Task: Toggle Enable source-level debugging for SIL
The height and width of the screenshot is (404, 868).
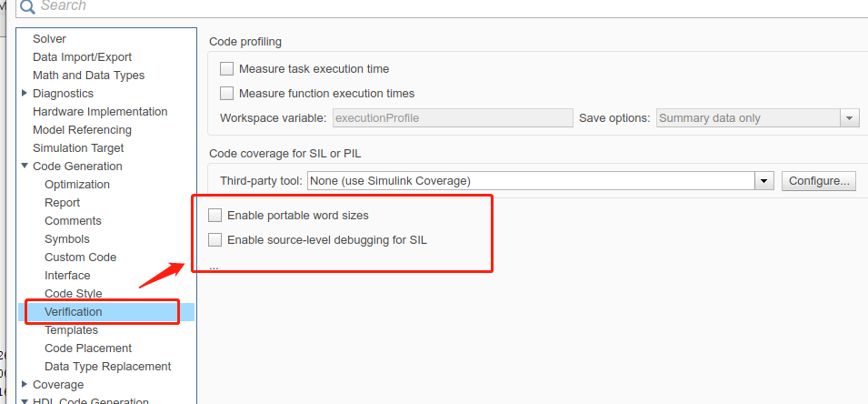Action: (215, 240)
